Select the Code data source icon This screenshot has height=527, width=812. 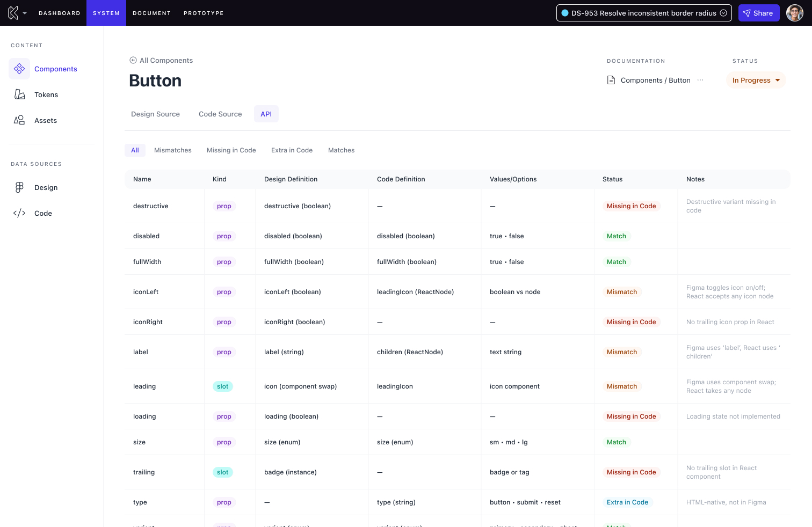click(19, 213)
